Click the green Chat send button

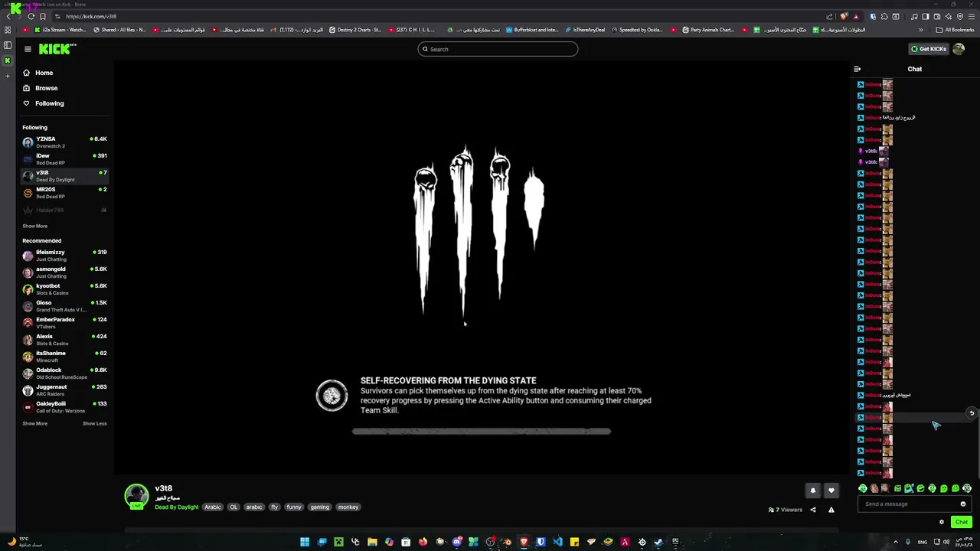tap(962, 522)
